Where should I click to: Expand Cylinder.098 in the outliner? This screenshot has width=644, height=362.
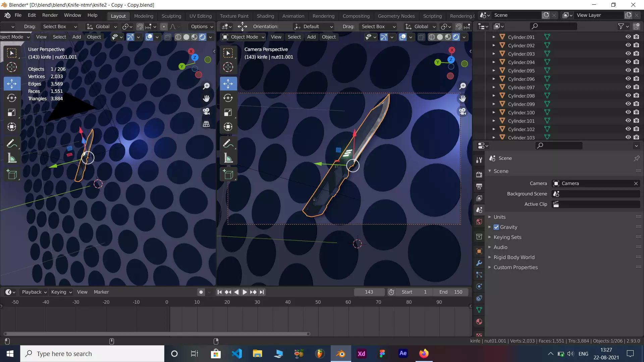[x=494, y=96]
